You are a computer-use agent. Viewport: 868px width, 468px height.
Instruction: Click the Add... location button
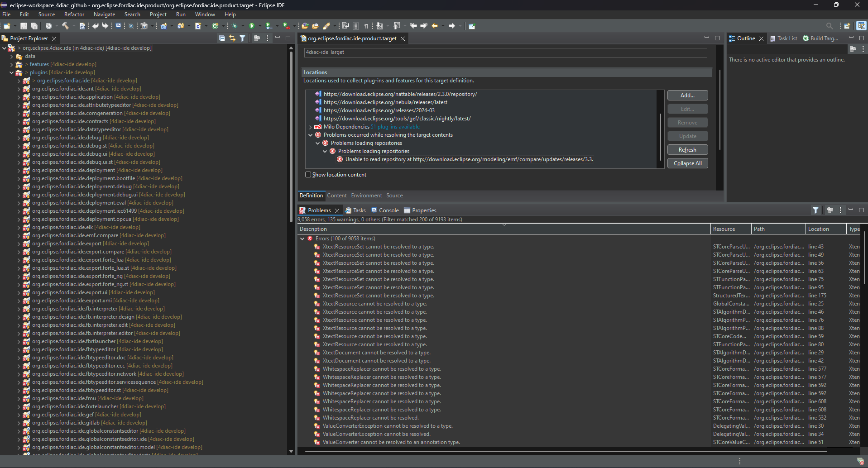(x=687, y=96)
